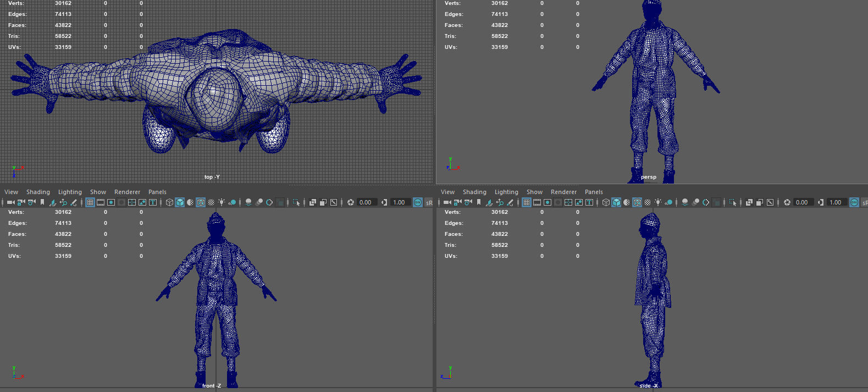Toggle View Transform ON button in side -X panel
The image size is (868, 392).
tap(854, 202)
